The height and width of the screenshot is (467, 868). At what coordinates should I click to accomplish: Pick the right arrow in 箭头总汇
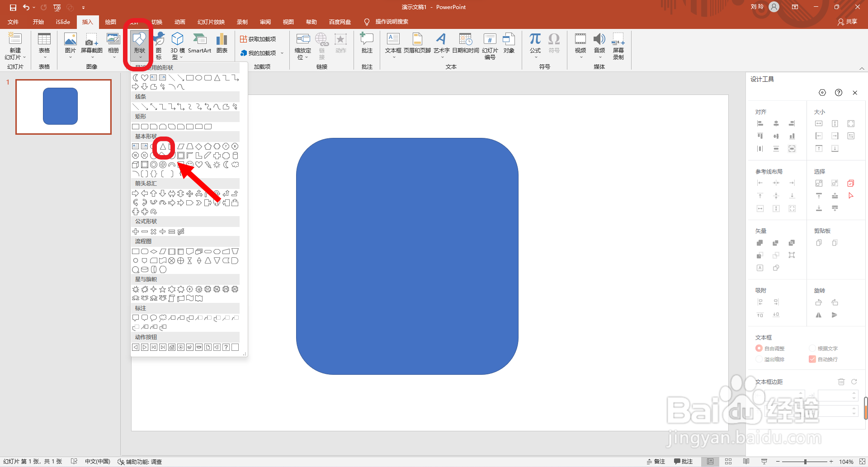point(136,193)
